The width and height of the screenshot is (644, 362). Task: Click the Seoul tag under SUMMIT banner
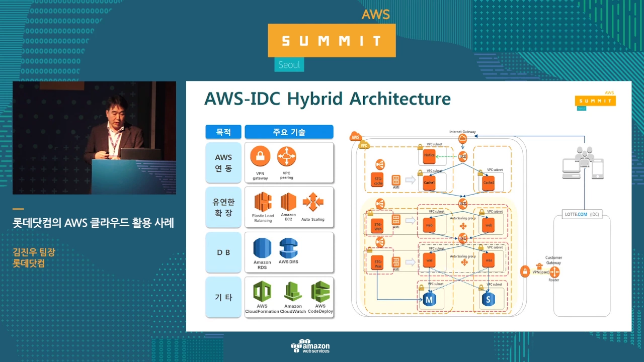pyautogui.click(x=289, y=65)
